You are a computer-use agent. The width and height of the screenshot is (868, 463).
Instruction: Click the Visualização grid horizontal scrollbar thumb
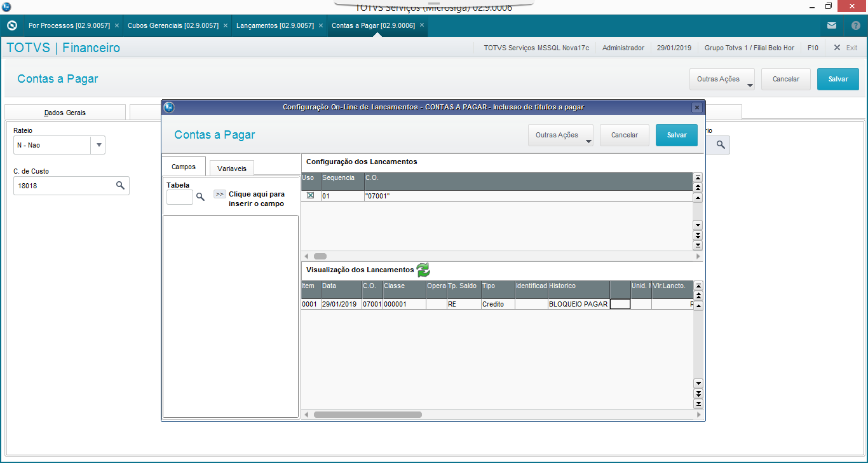click(x=368, y=415)
